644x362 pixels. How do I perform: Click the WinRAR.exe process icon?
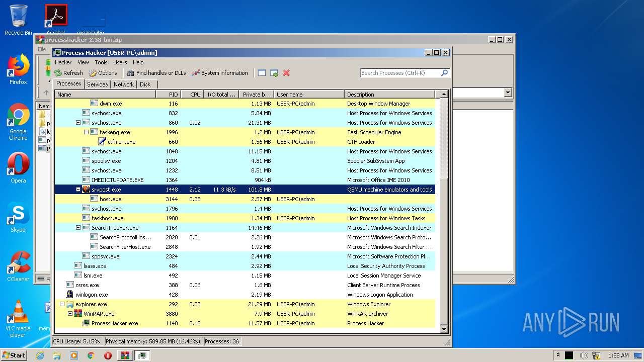click(78, 314)
